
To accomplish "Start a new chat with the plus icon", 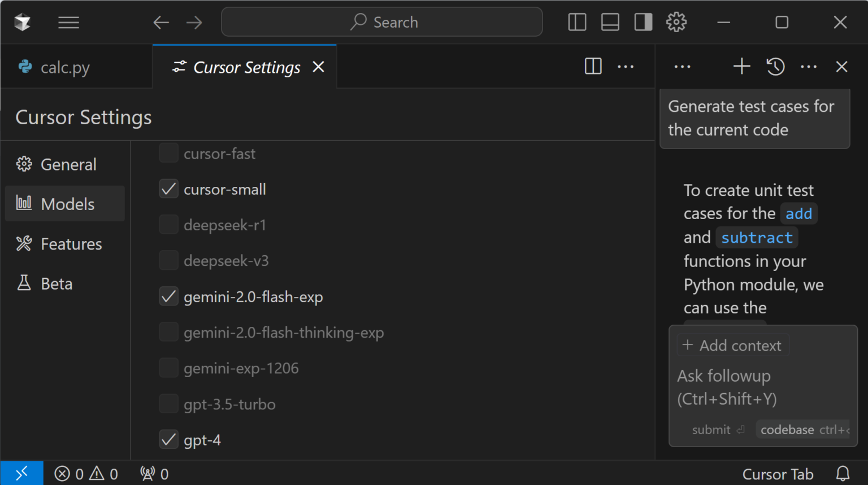I will point(741,66).
